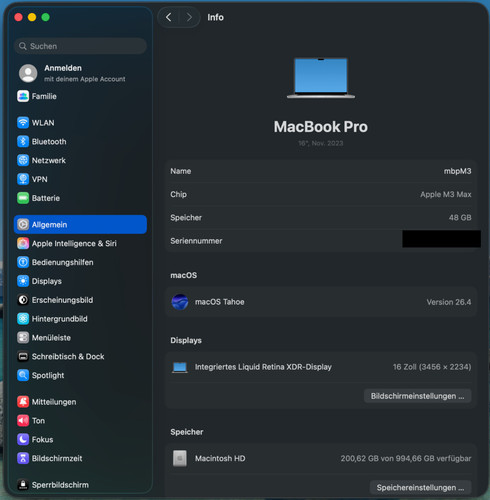This screenshot has width=490, height=500.
Task: Open Netzwerk globe icon
Action: pyautogui.click(x=23, y=160)
